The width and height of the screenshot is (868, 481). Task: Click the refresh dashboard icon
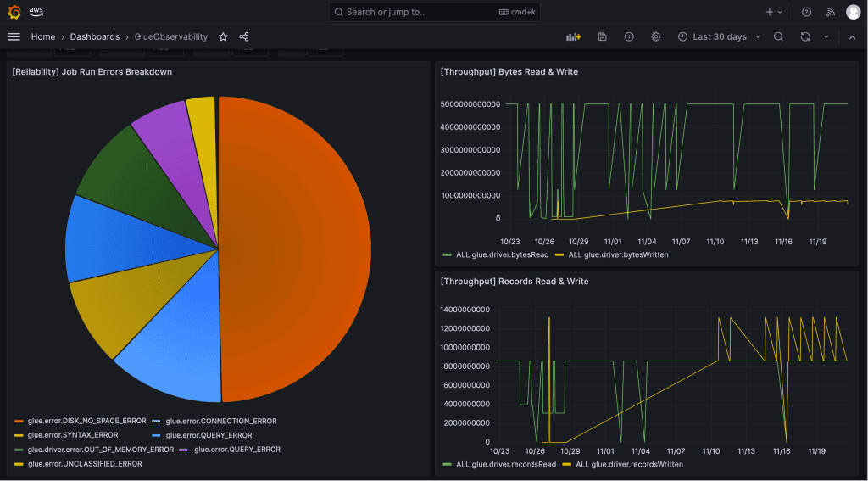coord(804,36)
